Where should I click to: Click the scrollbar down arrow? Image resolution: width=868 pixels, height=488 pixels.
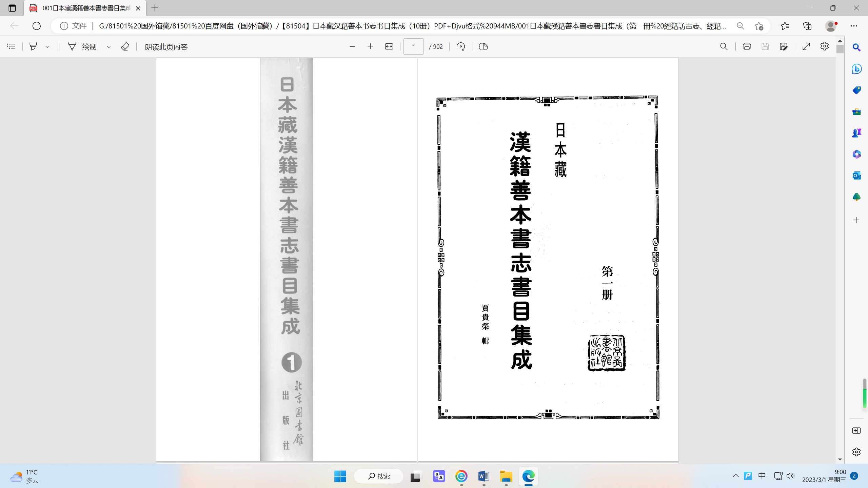pos(840,460)
